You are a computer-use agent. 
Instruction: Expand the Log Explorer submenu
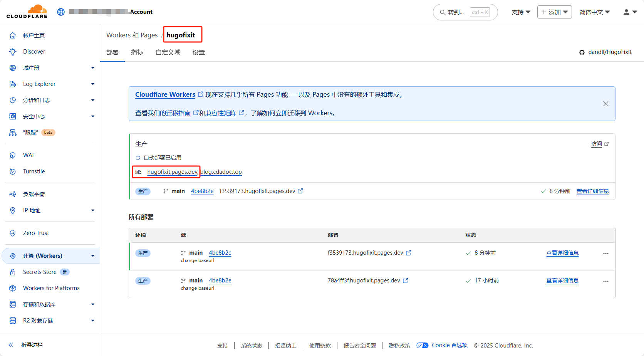[92, 84]
